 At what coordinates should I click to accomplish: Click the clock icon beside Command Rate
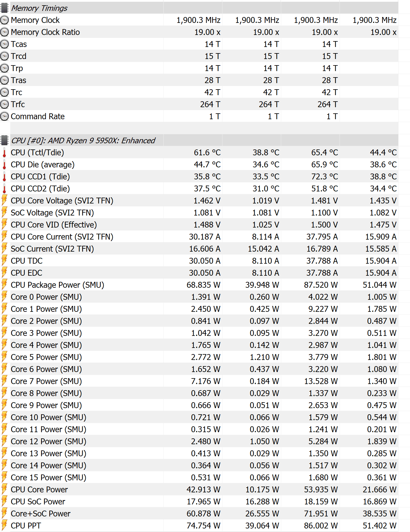4,116
